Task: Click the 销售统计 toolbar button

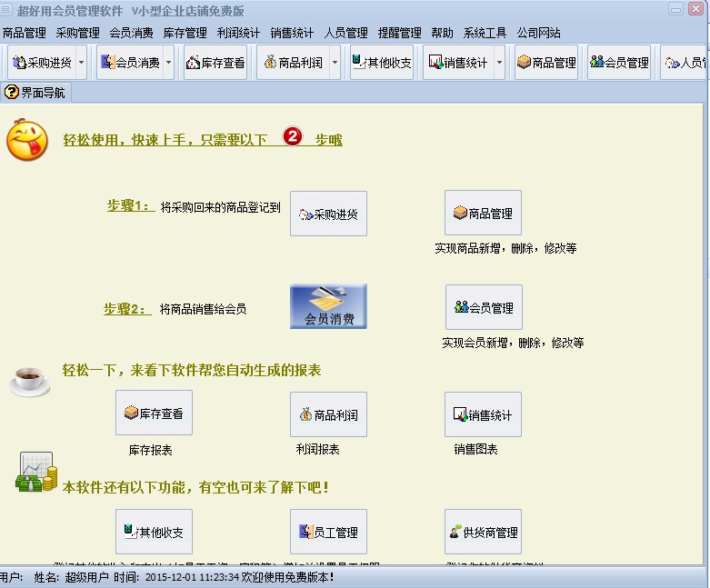Action: point(458,63)
